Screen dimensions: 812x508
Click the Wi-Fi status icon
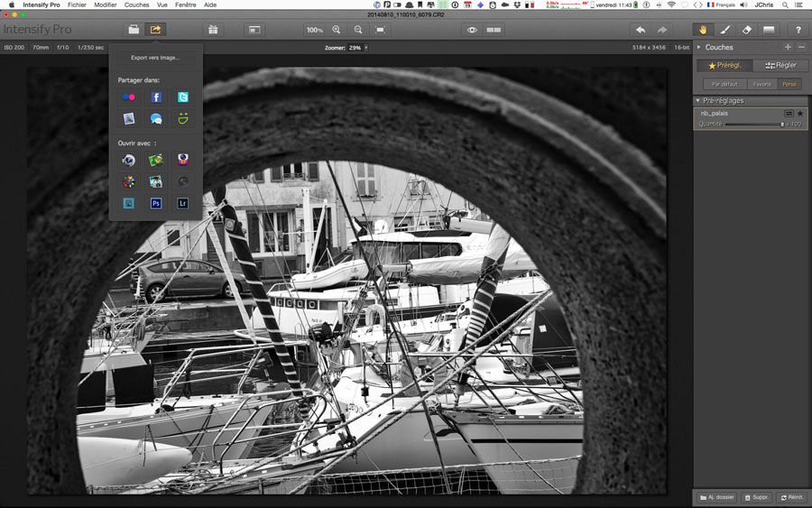pos(671,5)
